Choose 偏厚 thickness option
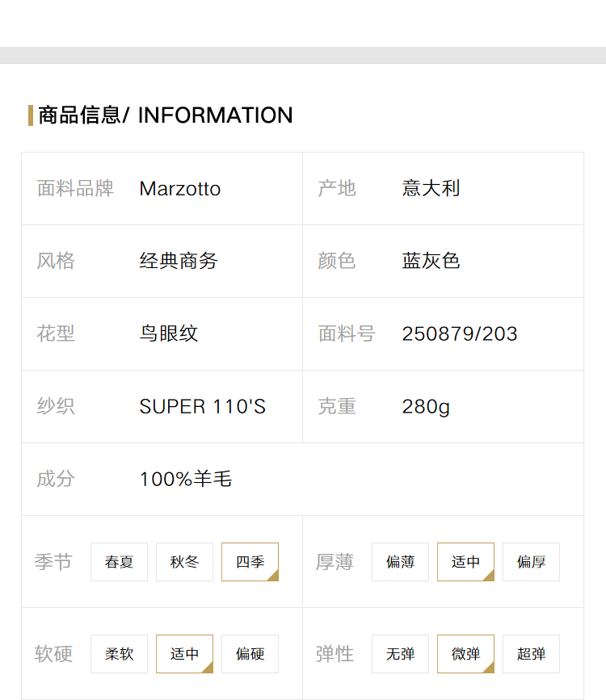Viewport: 606px width, 700px height. click(531, 562)
